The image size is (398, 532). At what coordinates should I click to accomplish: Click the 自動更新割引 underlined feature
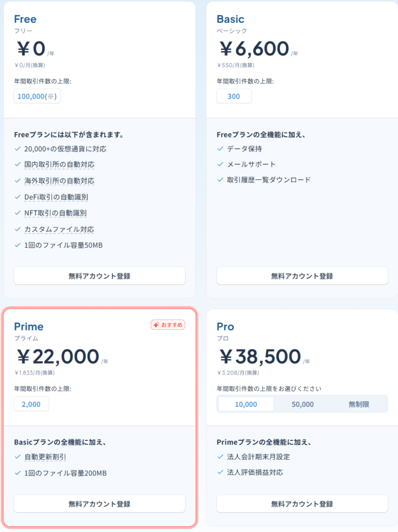[x=45, y=457]
